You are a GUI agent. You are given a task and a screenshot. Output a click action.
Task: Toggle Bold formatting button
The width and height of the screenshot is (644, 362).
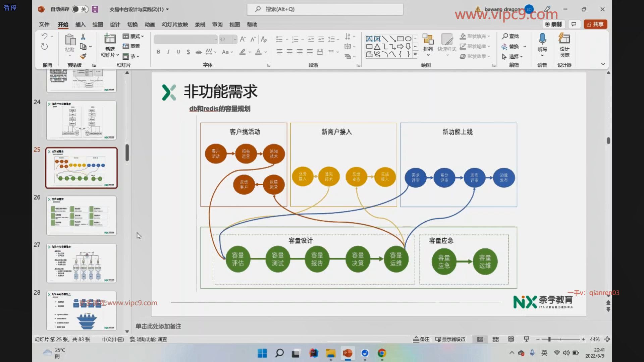coord(158,52)
